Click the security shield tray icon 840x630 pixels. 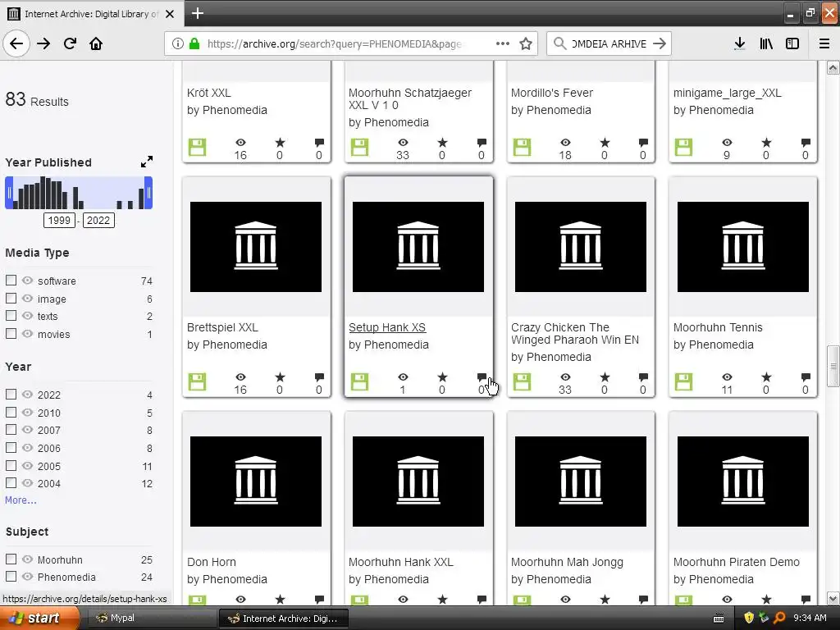click(x=749, y=619)
